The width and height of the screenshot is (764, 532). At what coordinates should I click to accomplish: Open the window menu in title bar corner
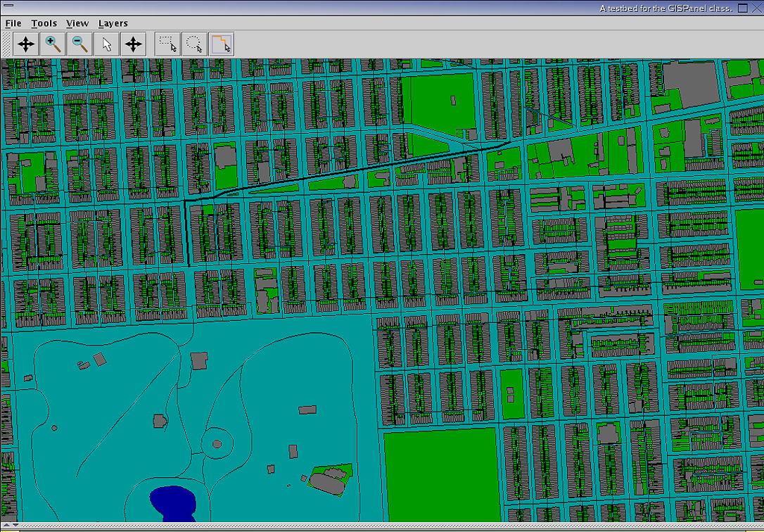8,6
